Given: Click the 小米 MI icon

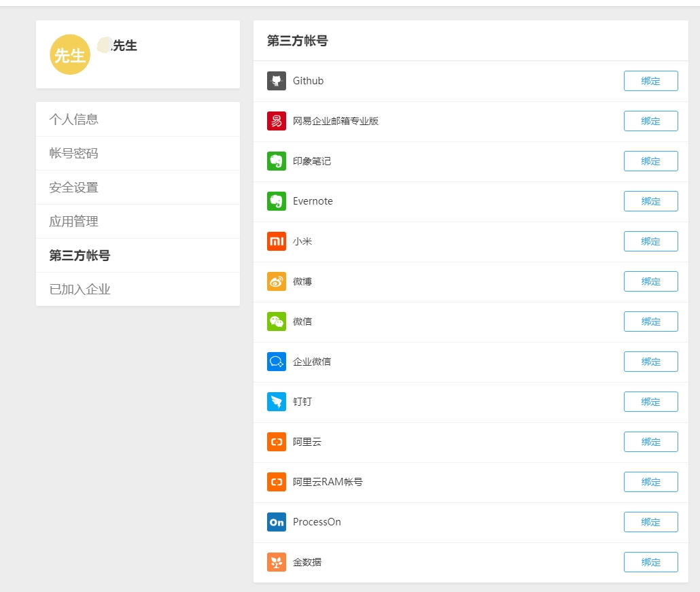Looking at the screenshot, I should coord(277,241).
